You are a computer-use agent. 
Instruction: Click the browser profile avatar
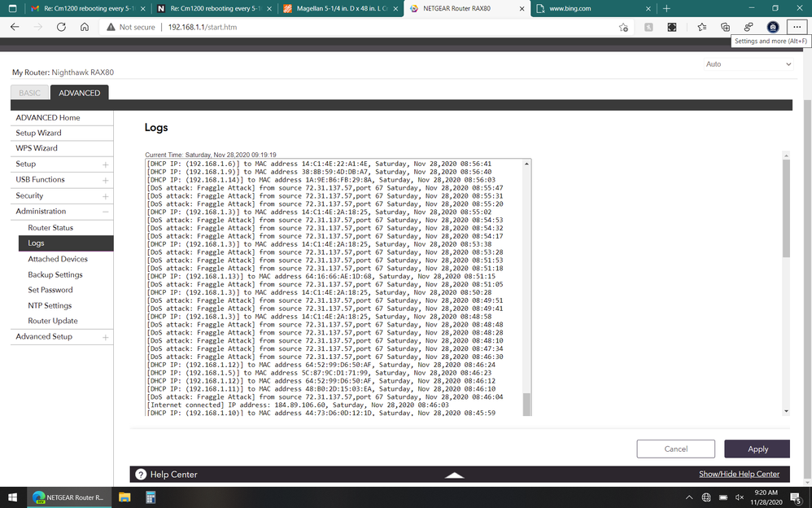click(x=773, y=27)
